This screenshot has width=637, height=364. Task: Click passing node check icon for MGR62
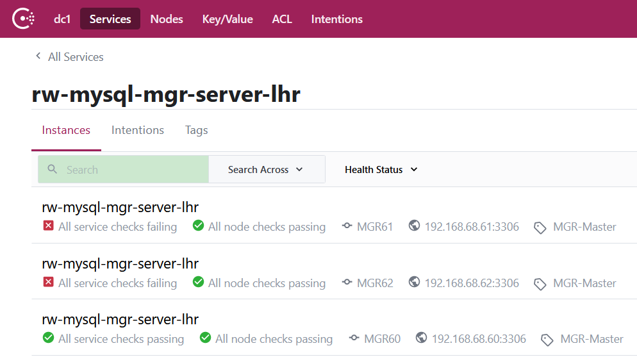click(199, 283)
